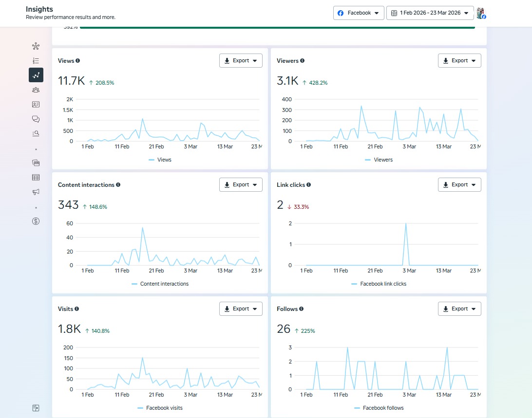Click the green progress bar at top
532x418 pixels.
277,27
